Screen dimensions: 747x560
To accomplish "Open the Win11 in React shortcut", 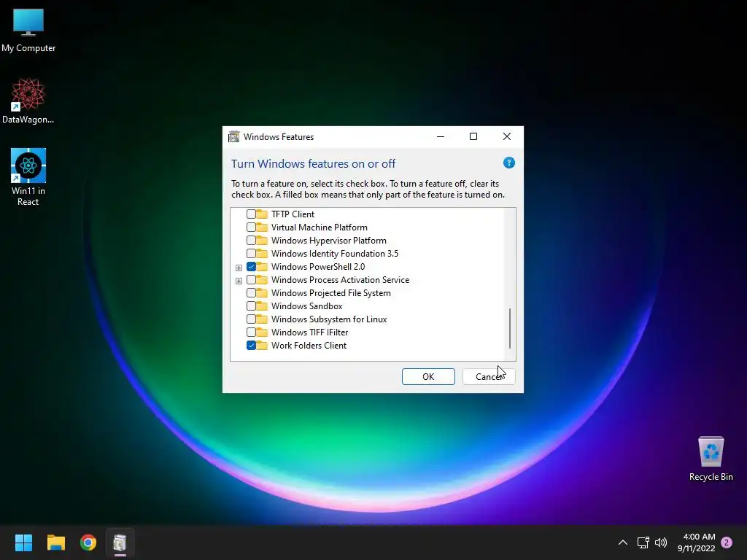I will pos(28,177).
